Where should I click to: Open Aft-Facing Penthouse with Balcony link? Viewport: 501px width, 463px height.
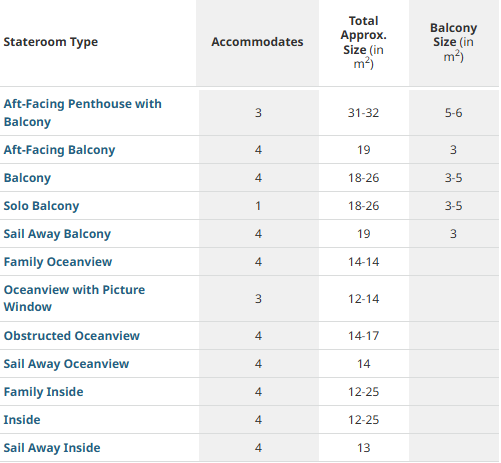click(83, 113)
